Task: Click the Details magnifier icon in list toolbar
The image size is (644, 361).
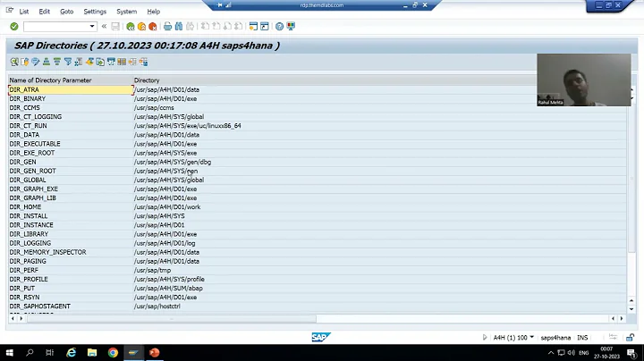Action: (14, 62)
